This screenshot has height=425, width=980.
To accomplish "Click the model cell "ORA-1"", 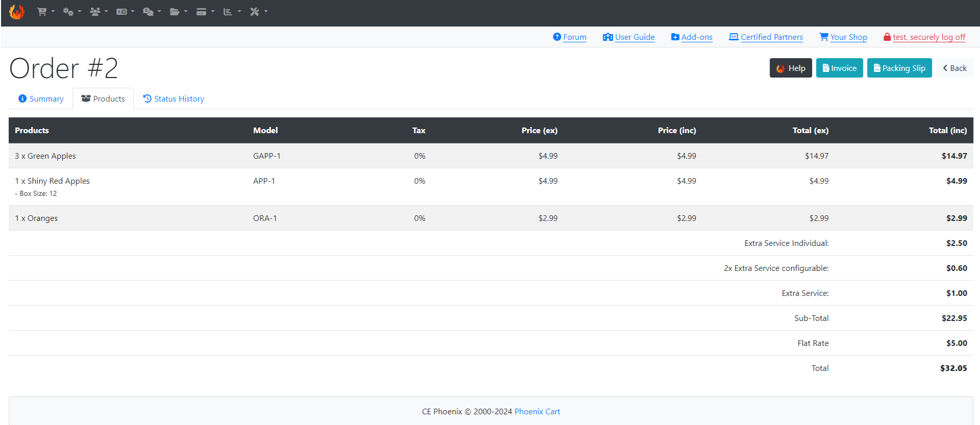I will [x=265, y=218].
